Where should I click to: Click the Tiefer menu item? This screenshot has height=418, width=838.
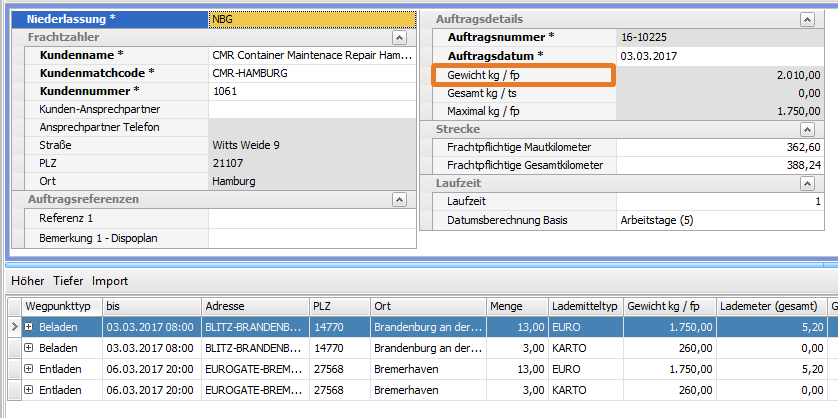point(68,281)
